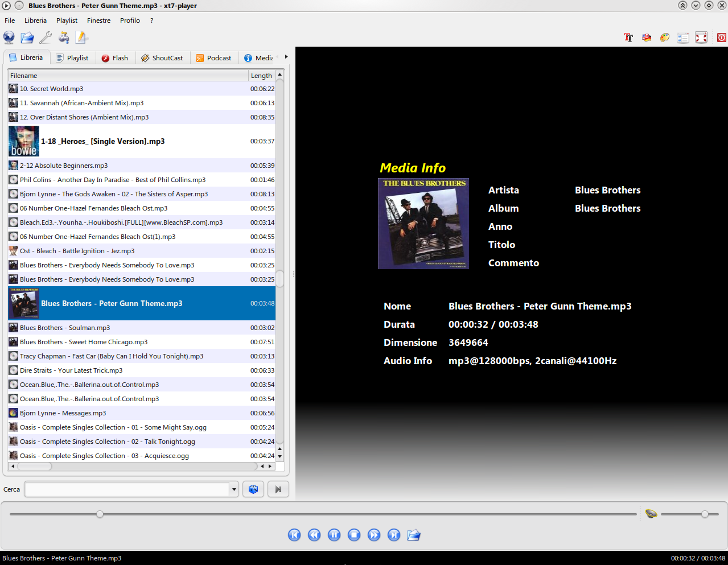Open the File menu

[10, 20]
